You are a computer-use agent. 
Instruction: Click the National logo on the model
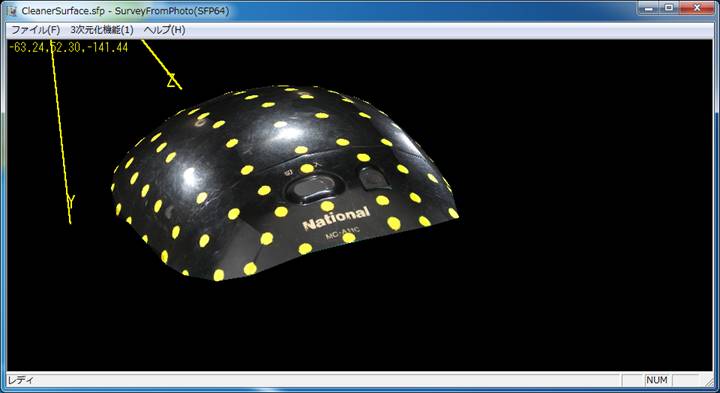(x=336, y=219)
